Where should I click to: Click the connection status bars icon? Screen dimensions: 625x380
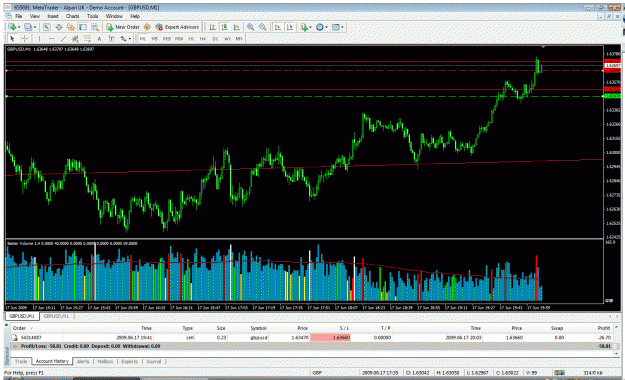click(560, 372)
